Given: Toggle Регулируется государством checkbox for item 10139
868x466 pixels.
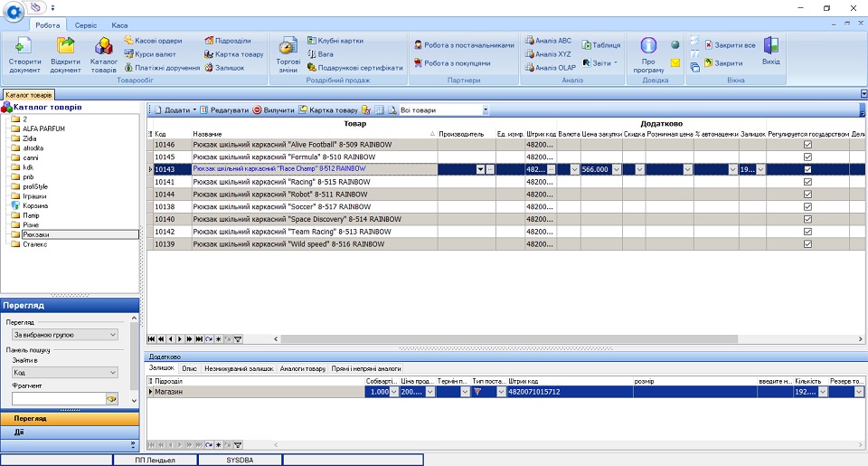Looking at the screenshot, I should click(x=807, y=243).
